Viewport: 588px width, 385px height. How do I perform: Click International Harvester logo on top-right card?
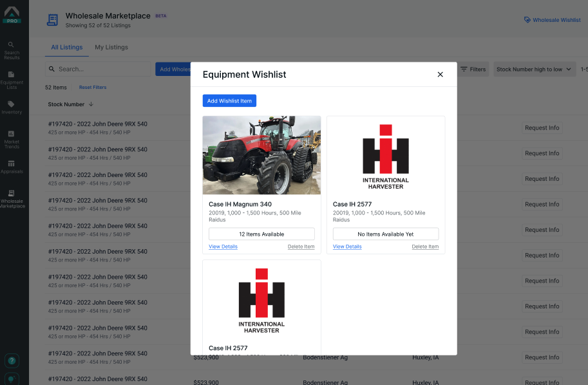(x=386, y=156)
